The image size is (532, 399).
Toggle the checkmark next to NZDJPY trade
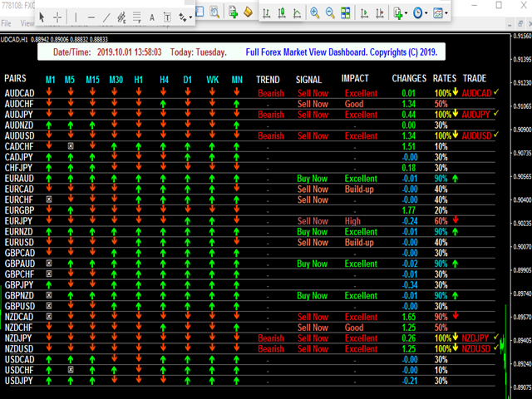pyautogui.click(x=496, y=337)
